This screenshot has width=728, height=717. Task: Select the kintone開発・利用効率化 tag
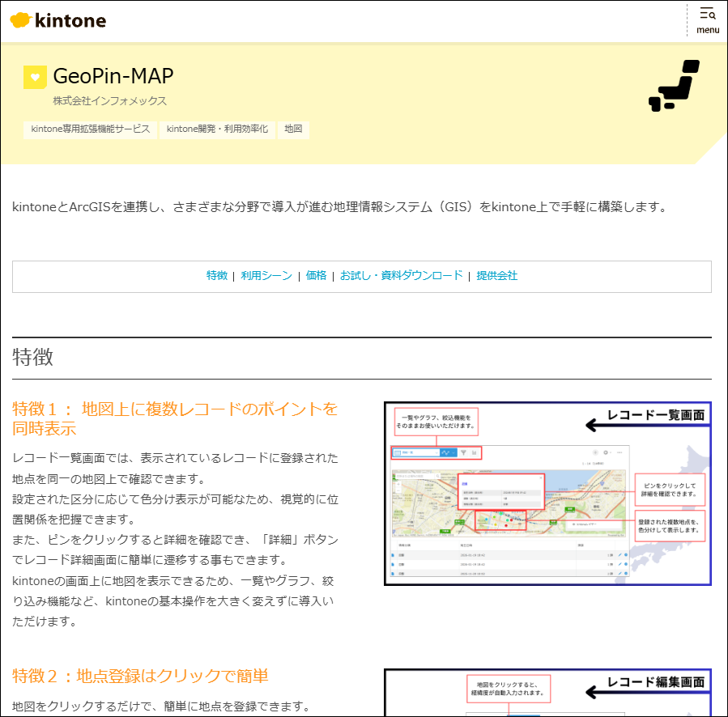coord(216,129)
